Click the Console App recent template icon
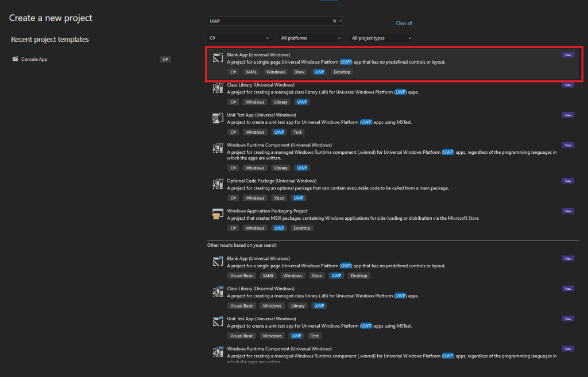Screen dimensions: 588x377 coord(16,59)
